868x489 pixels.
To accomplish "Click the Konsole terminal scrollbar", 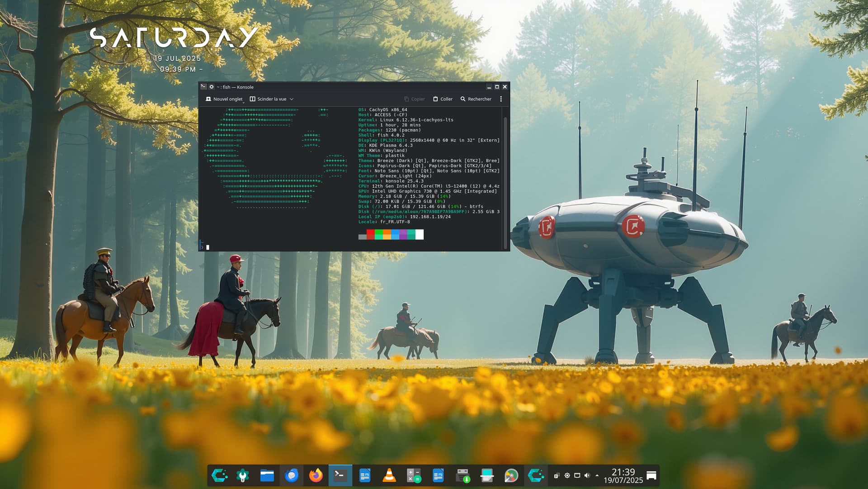I will [x=505, y=181].
